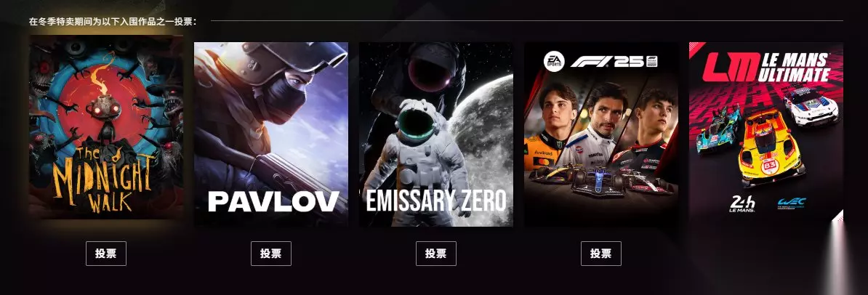This screenshot has width=868, height=295.
Task: Vote for Emissary Zero
Action: 435,254
